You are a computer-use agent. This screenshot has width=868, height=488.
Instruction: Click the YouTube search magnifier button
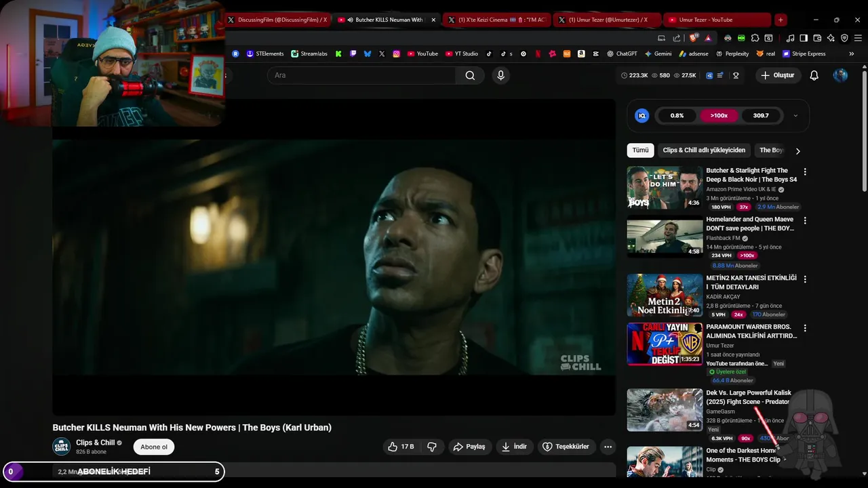coord(470,75)
